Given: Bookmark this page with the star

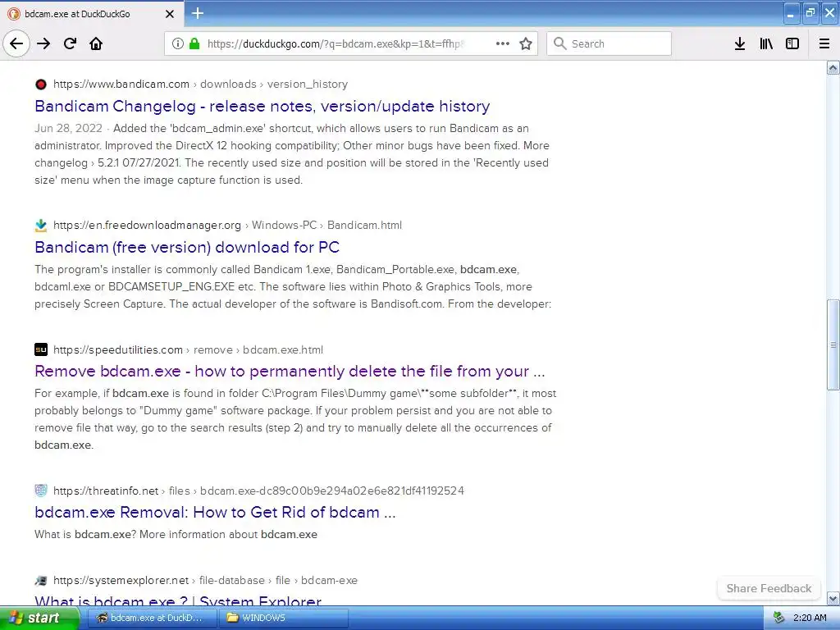Looking at the screenshot, I should pos(526,44).
